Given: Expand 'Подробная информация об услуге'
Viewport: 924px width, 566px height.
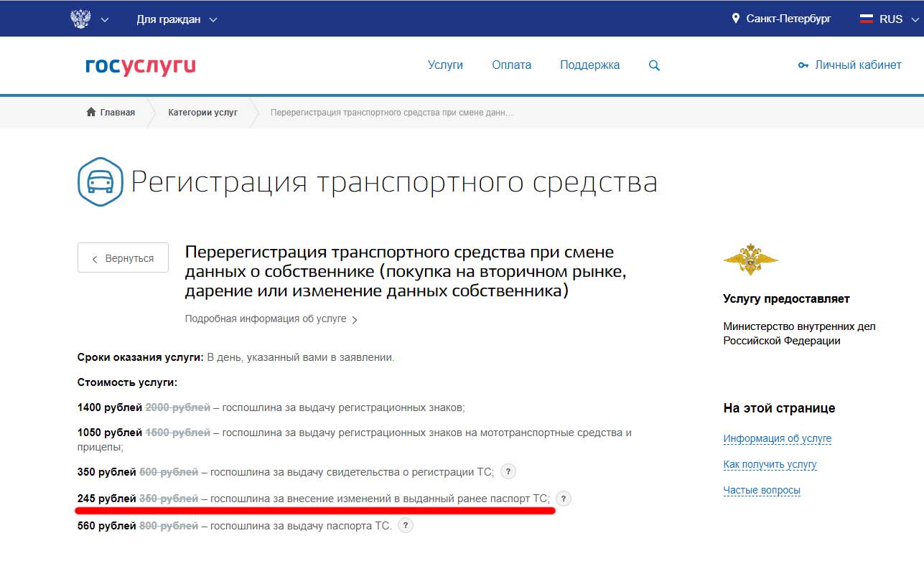Looking at the screenshot, I should coord(271,319).
